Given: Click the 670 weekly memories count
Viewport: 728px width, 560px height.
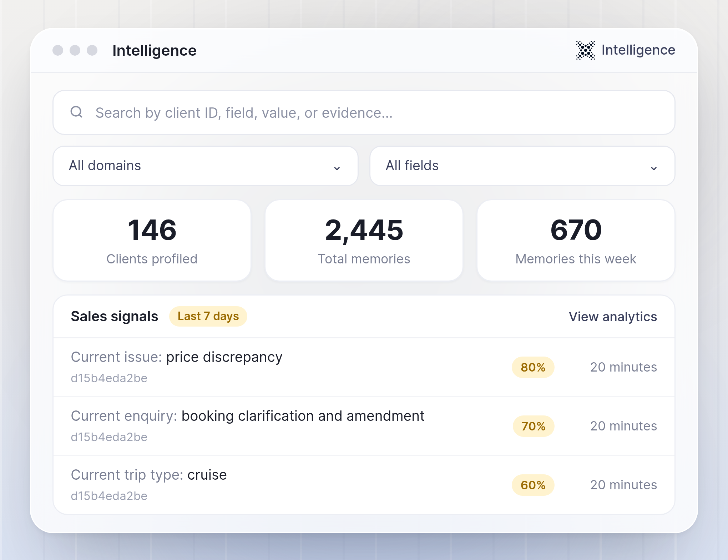Looking at the screenshot, I should coord(576,230).
